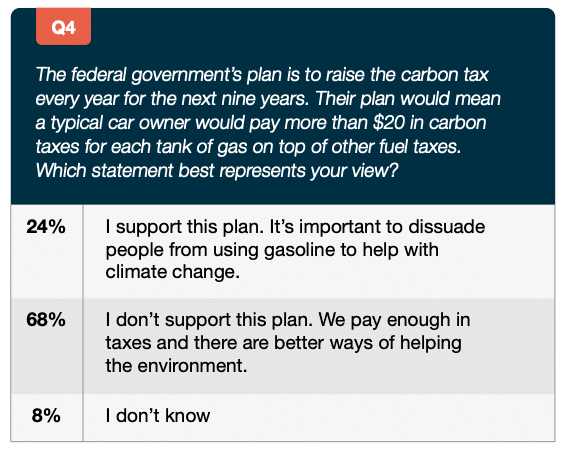This screenshot has width=580, height=461.
Task: Click the words 'the environment.' in second answer
Action: (x=176, y=366)
